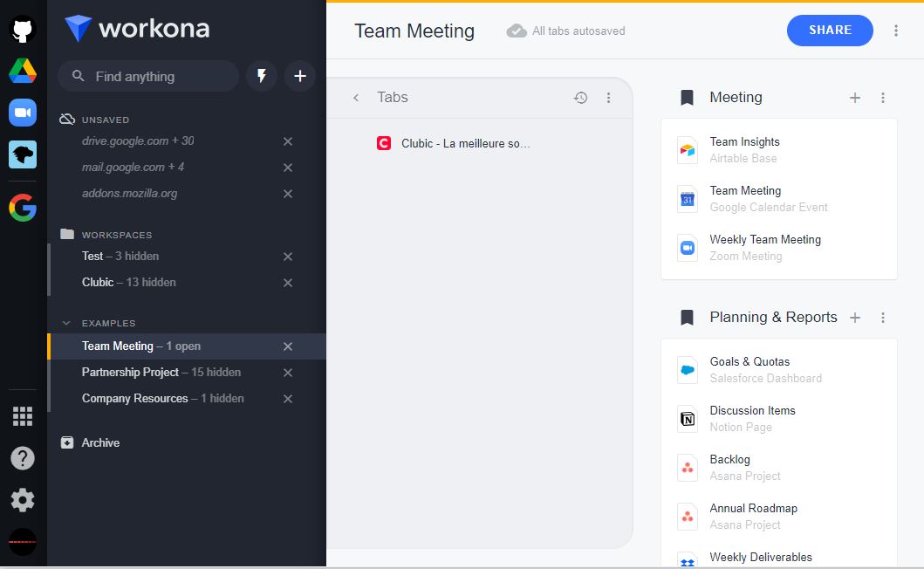Viewport: 924px width, 569px height.
Task: Launch the Zoom app shortcut
Action: click(23, 113)
